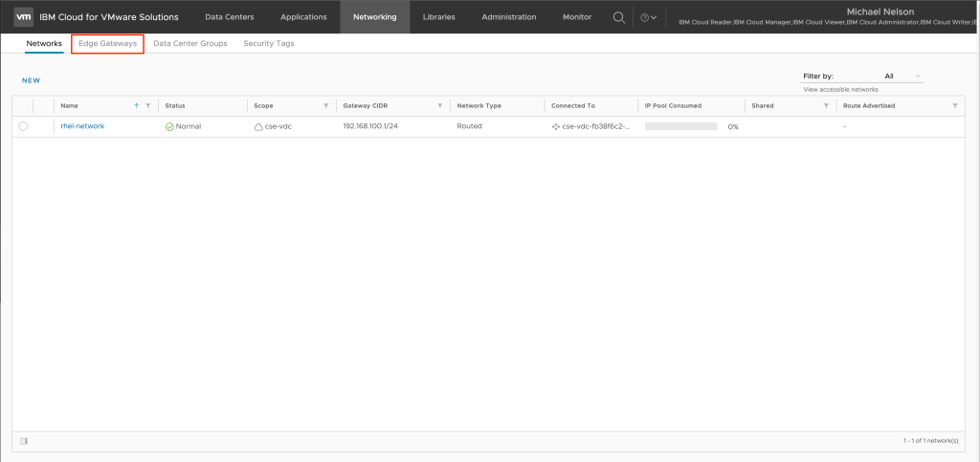Switch to the Edge Gateways tab
The width and height of the screenshot is (980, 462).
pyautogui.click(x=107, y=44)
